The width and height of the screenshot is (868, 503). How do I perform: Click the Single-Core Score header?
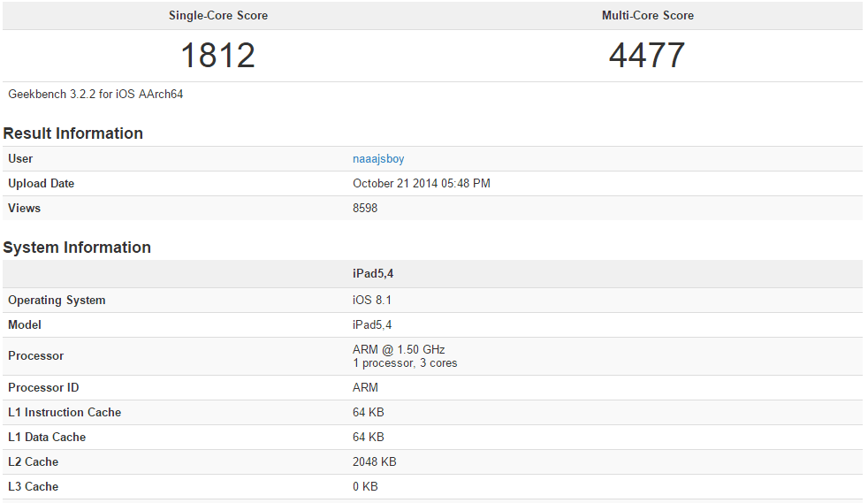218,16
